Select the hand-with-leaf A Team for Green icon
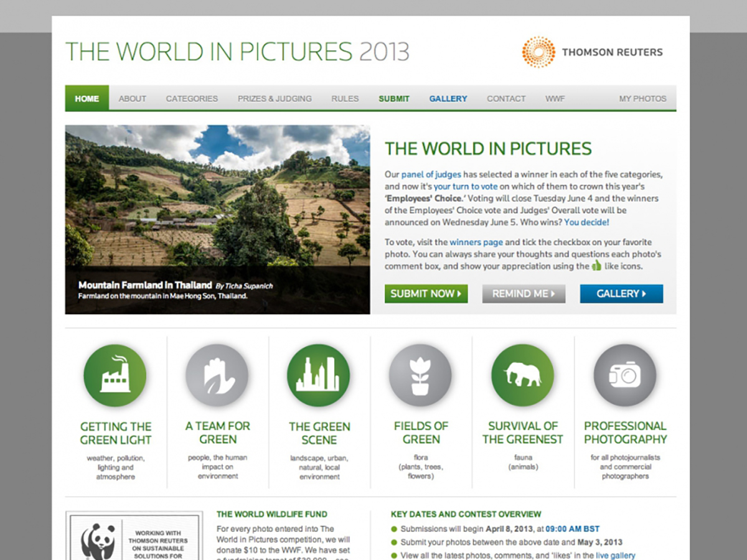747x560 pixels. coord(217,375)
